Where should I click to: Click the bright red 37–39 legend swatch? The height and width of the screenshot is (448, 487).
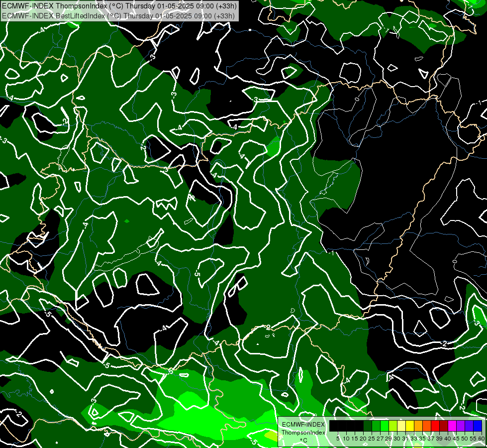pos(435,426)
